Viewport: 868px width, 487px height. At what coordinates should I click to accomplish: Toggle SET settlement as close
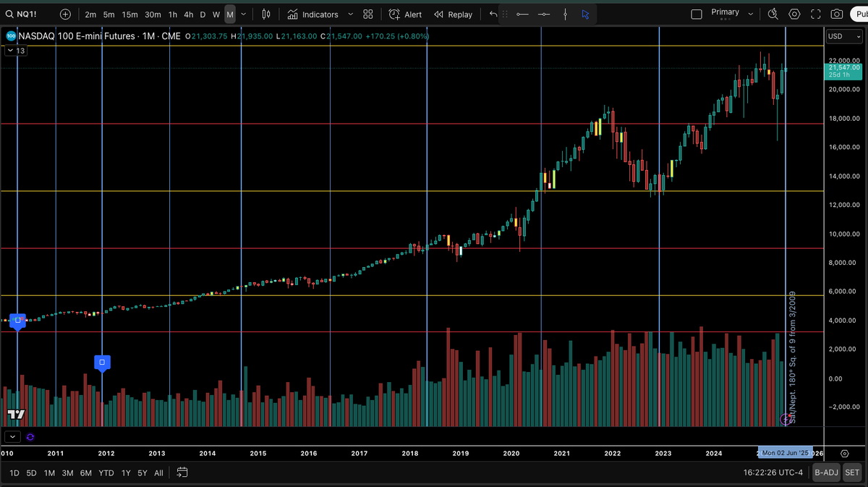tap(852, 473)
